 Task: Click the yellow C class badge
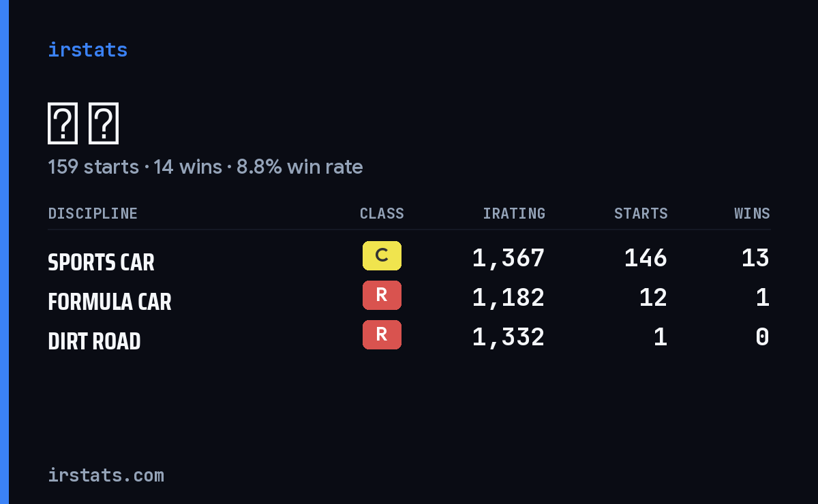[x=382, y=255]
